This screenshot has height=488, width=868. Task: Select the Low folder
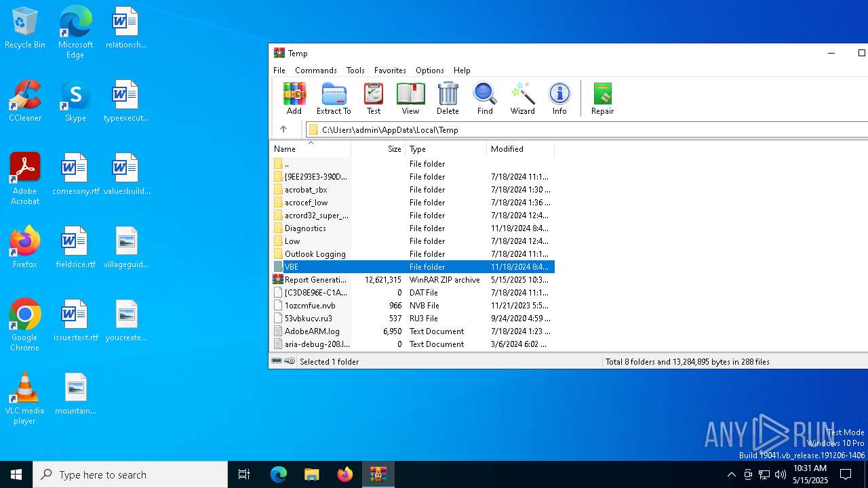[x=412, y=241]
